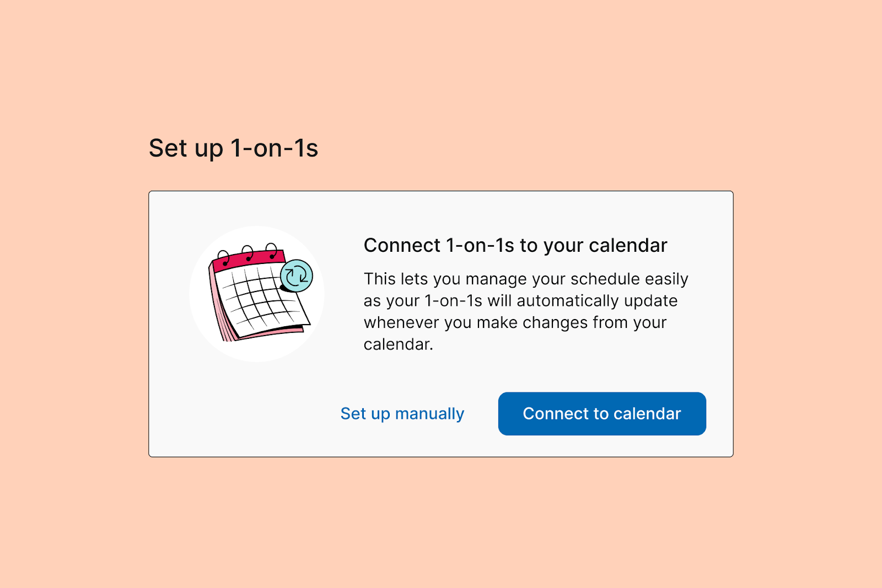This screenshot has width=882, height=588.
Task: Click the black shadow beneath the sync icon
Action: coord(287,288)
